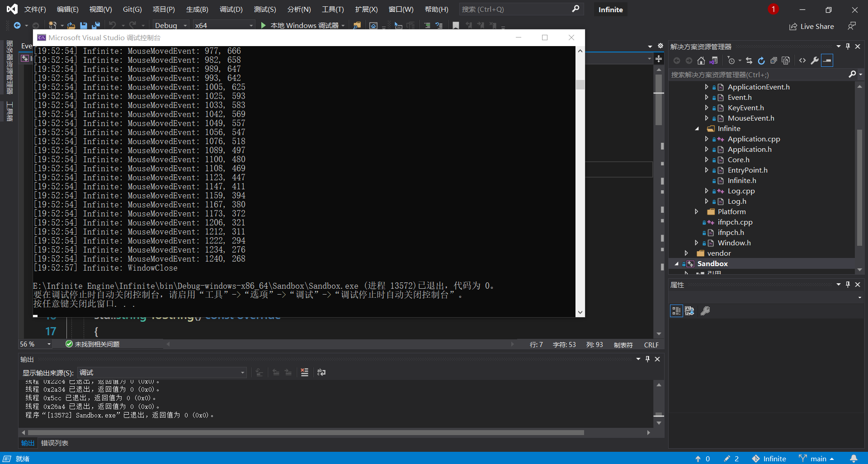Image resolution: width=868 pixels, height=464 pixels.
Task: Click the notification bell in the status bar
Action: tap(854, 459)
